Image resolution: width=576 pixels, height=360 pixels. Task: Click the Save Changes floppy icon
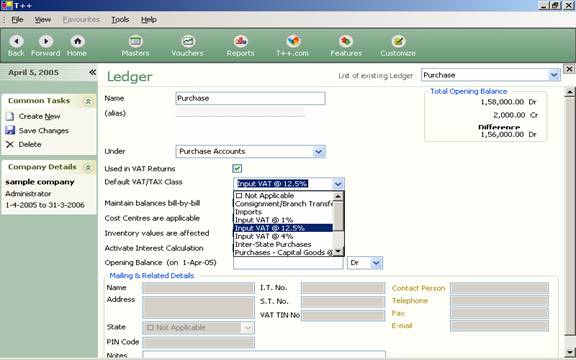pyautogui.click(x=10, y=130)
